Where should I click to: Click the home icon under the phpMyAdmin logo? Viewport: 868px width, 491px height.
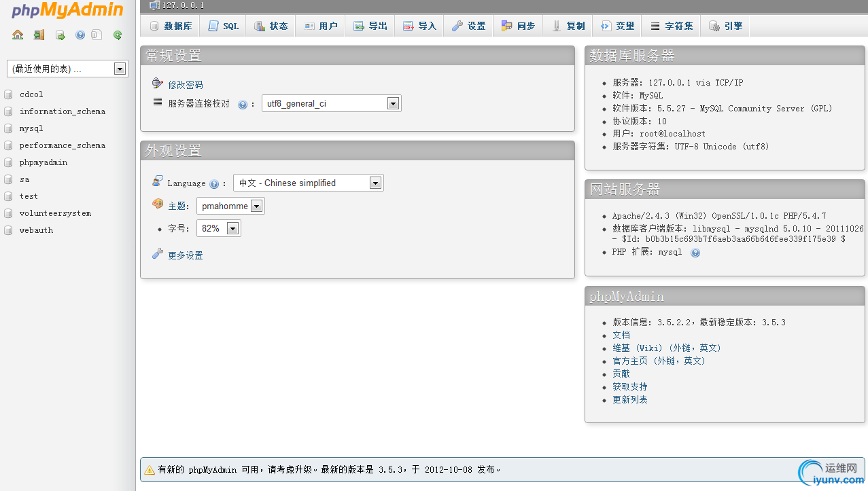(18, 35)
